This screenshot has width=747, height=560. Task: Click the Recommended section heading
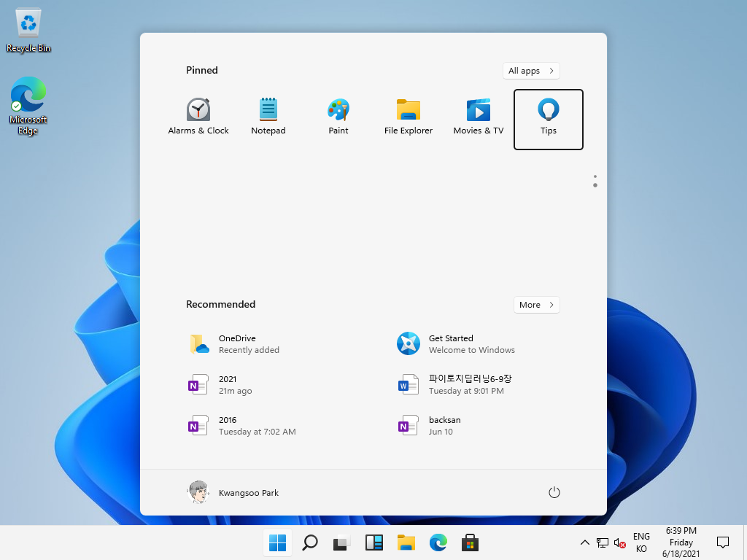point(220,304)
